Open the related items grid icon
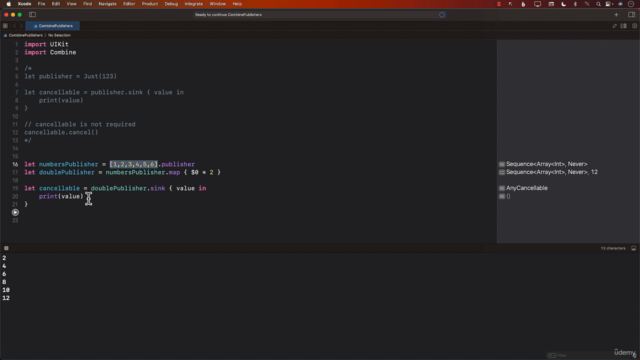This screenshot has width=640, height=360. (x=5, y=26)
